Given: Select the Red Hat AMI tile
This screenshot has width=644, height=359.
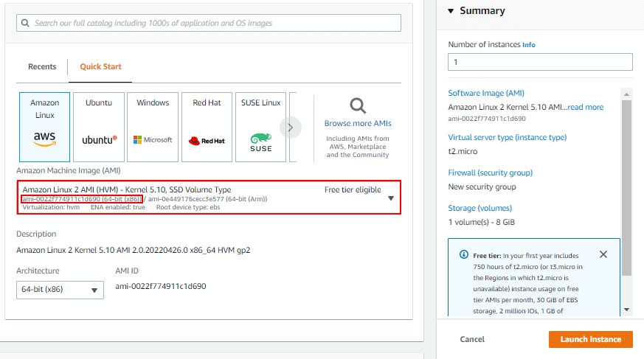Looking at the screenshot, I should pyautogui.click(x=207, y=128).
